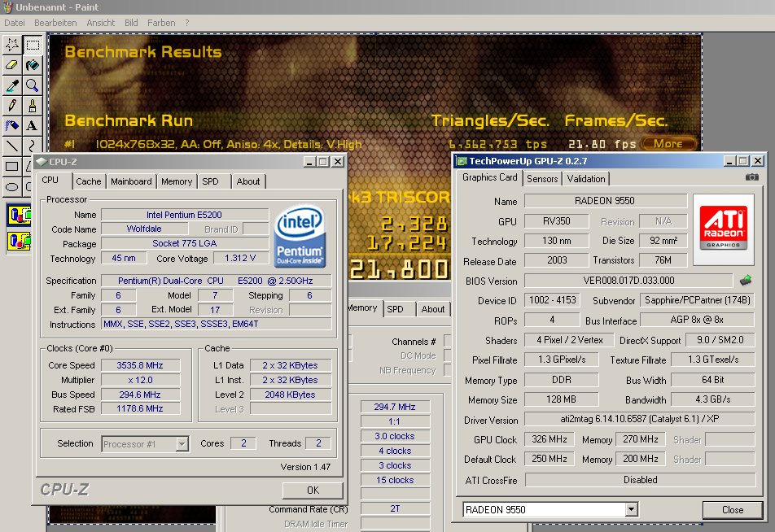Activate the Airbrush spray tool

[x=12, y=126]
